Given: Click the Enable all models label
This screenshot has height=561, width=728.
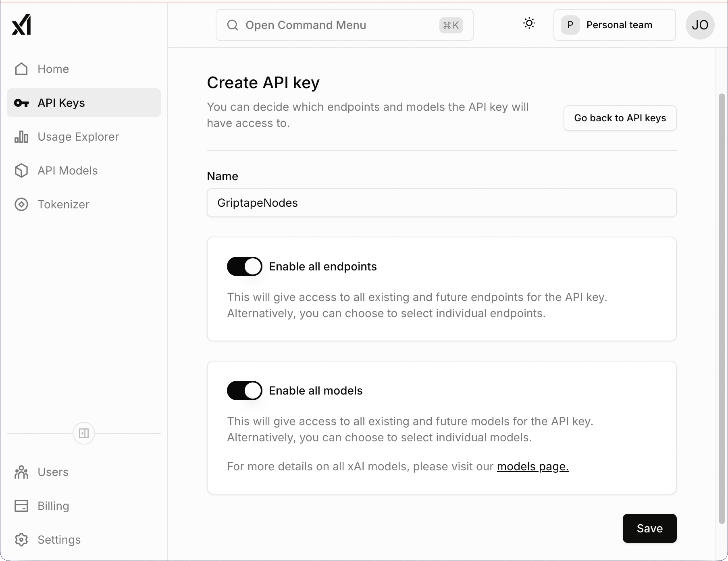Looking at the screenshot, I should [316, 391].
